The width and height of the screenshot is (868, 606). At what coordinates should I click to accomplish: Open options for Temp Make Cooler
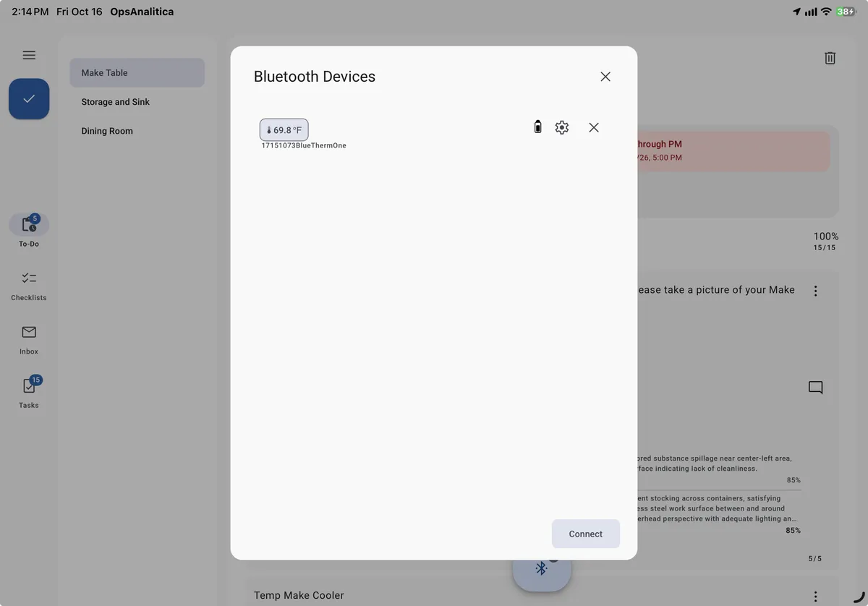click(816, 597)
